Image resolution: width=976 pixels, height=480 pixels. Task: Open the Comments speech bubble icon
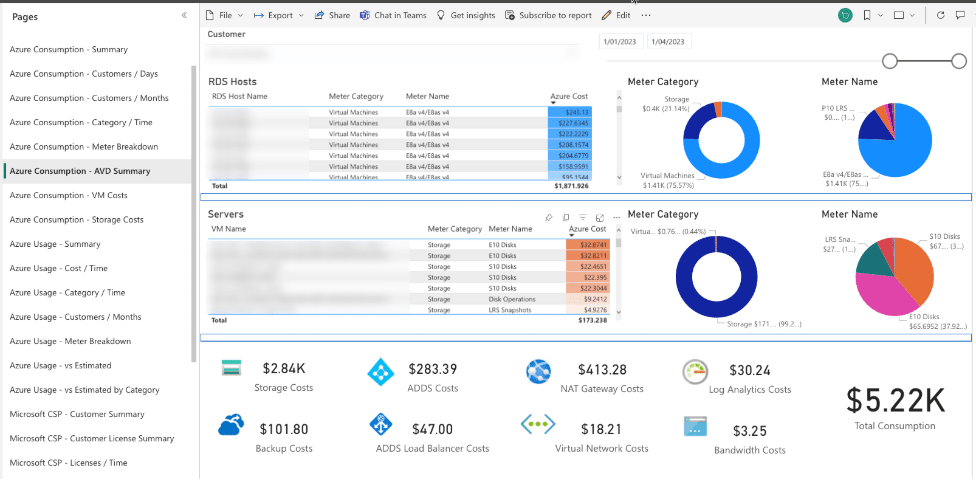point(960,16)
